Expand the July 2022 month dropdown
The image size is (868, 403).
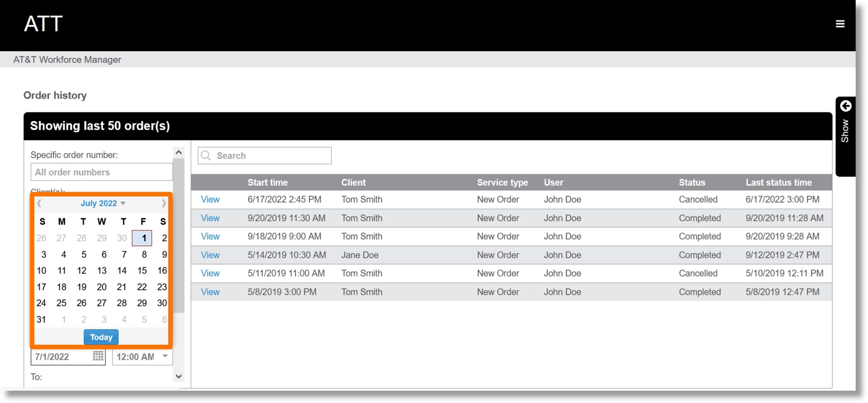pyautogui.click(x=103, y=203)
